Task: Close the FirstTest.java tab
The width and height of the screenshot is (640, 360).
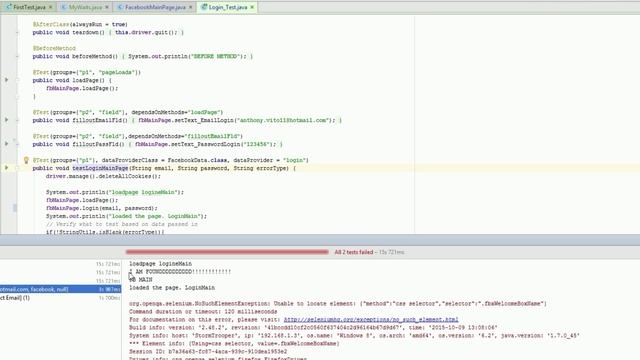Action: (x=51, y=7)
